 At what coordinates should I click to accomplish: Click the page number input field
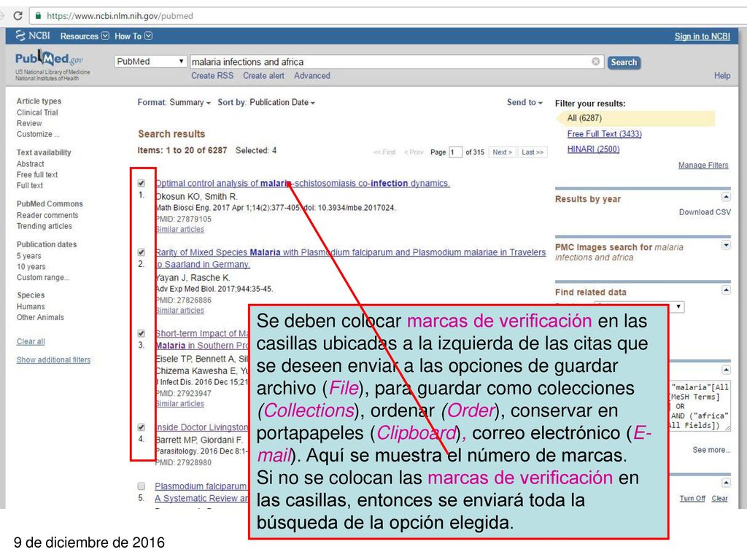click(x=455, y=152)
